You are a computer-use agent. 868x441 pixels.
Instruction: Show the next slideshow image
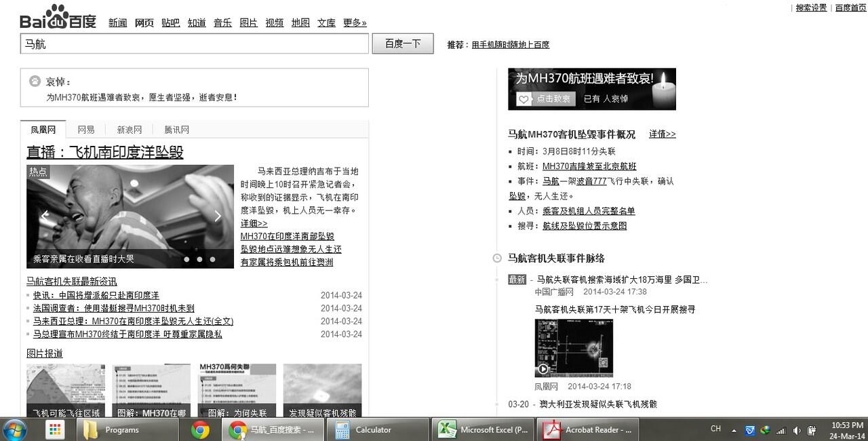point(218,216)
